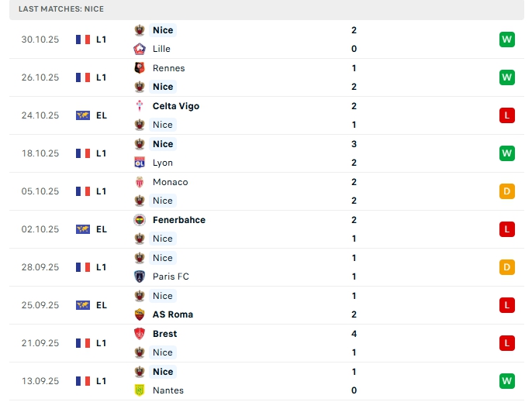Viewport: 532px width, 402px height.
Task: Click the Lille club crest icon
Action: 140,49
